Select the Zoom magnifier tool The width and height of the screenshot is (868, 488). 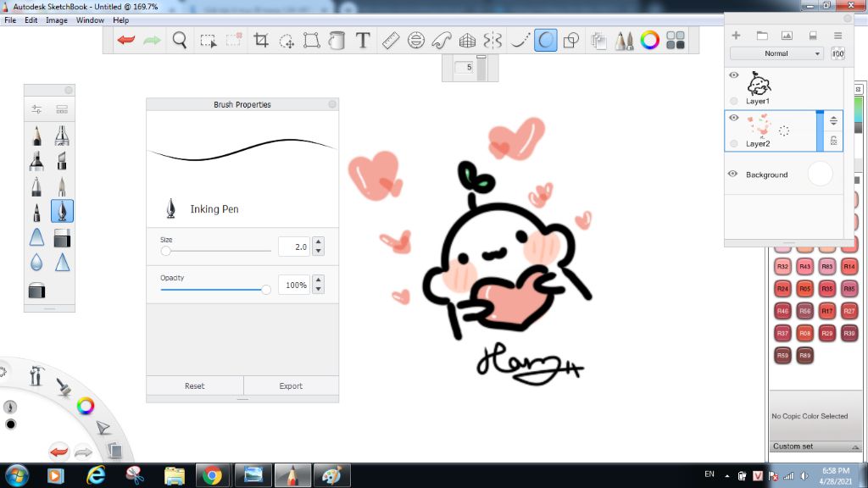pos(180,40)
